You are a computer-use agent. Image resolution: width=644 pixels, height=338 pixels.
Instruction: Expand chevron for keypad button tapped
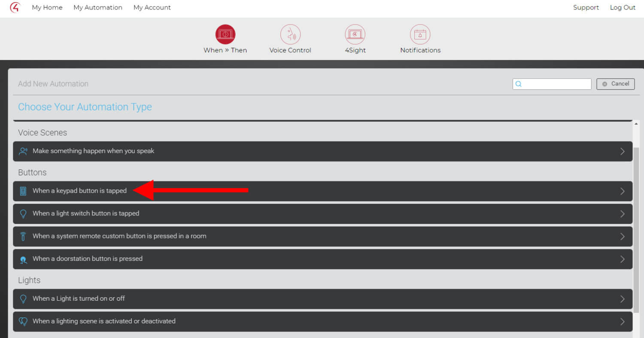tap(622, 191)
